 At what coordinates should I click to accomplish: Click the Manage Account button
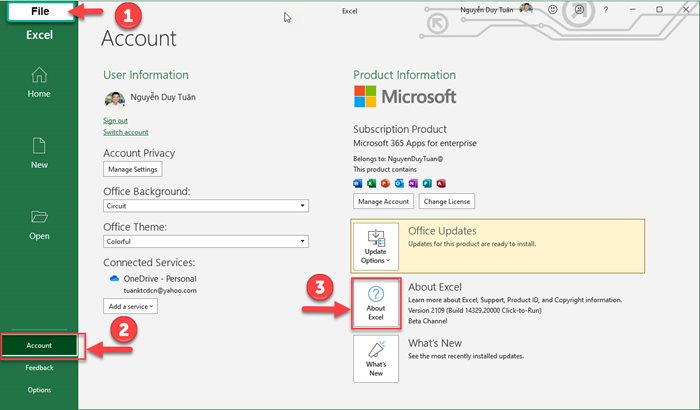click(x=383, y=201)
